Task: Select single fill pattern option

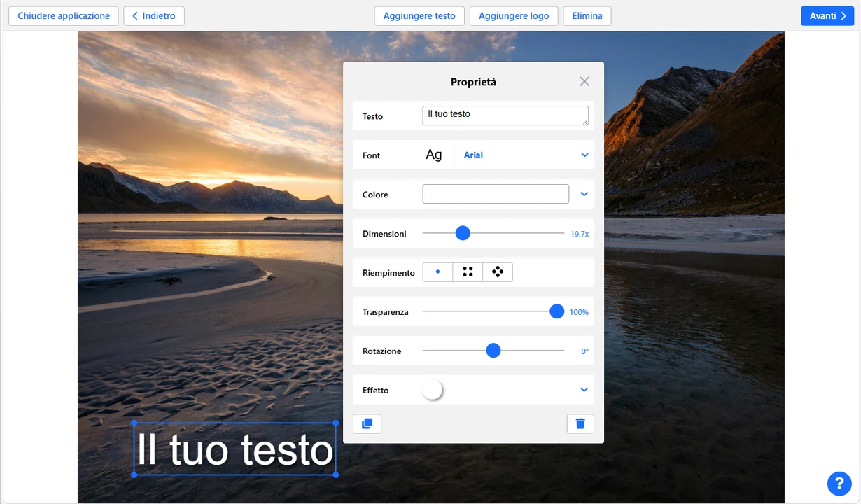Action: (x=438, y=272)
